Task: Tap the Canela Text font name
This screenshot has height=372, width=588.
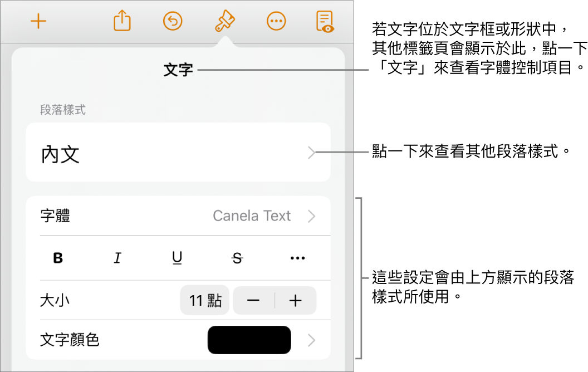Action: [x=252, y=216]
